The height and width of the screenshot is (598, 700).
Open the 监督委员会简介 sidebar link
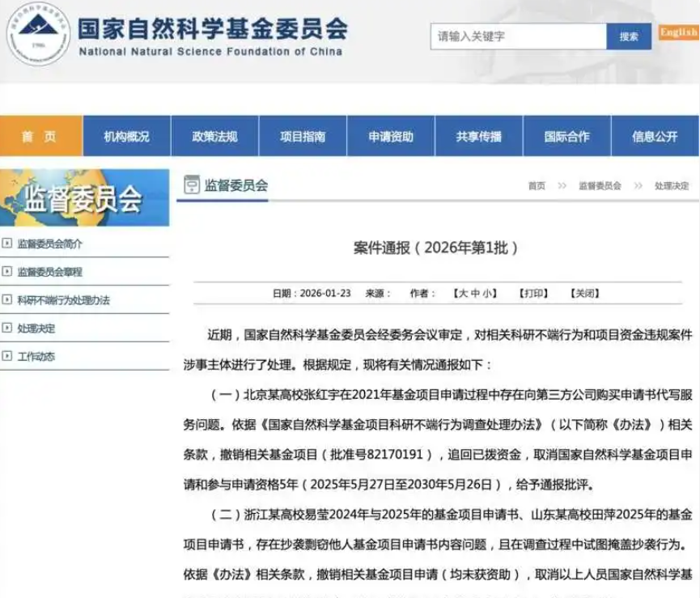(50, 244)
